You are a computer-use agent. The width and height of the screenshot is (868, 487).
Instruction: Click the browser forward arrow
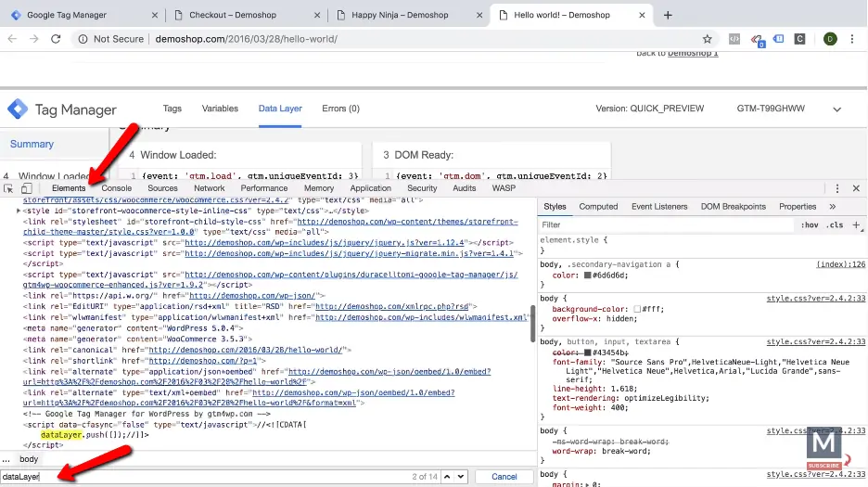(x=33, y=39)
